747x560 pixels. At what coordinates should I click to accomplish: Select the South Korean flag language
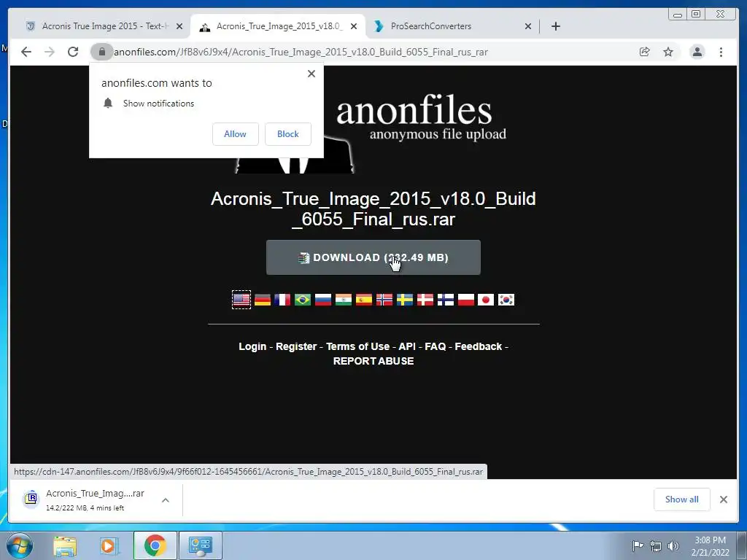click(506, 300)
